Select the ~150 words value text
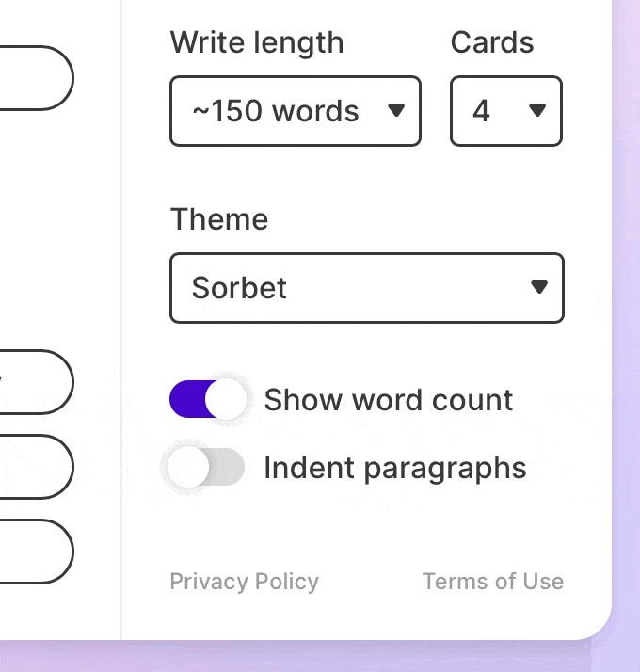Image resolution: width=640 pixels, height=672 pixels. point(275,111)
